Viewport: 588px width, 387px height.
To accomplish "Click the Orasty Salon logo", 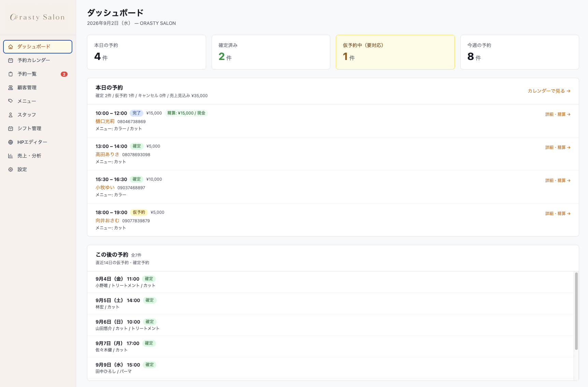I will click(x=38, y=17).
